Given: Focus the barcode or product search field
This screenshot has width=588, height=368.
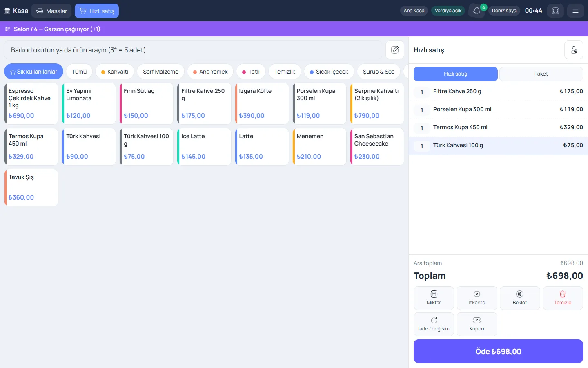Looking at the screenshot, I should (x=193, y=50).
